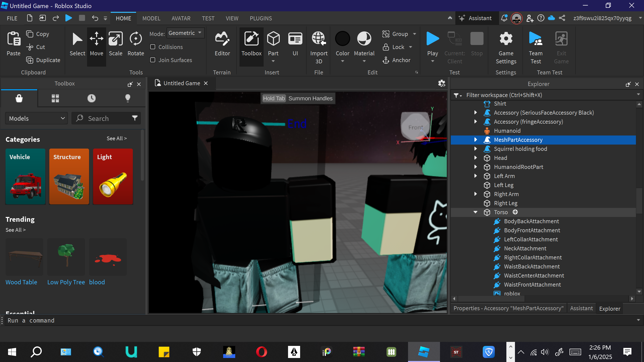
Task: Open the PLUGINS ribbon tab
Action: 261,18
